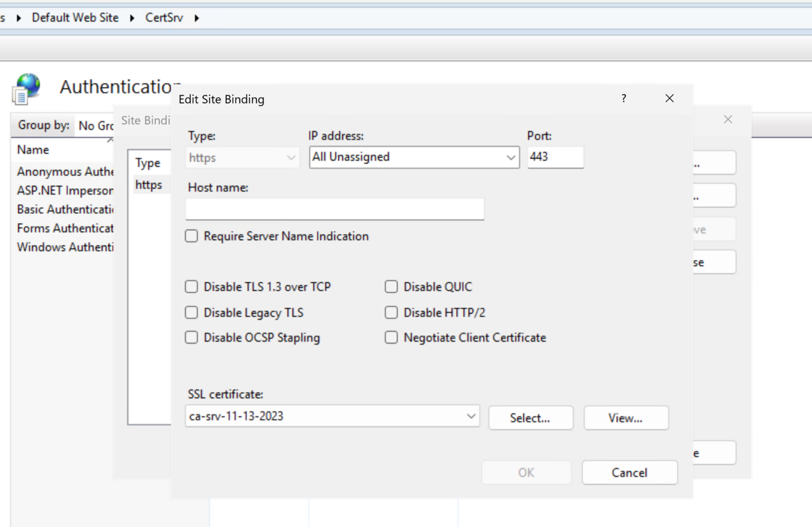
Task: Cancel the Edit Site Binding dialog
Action: point(629,472)
